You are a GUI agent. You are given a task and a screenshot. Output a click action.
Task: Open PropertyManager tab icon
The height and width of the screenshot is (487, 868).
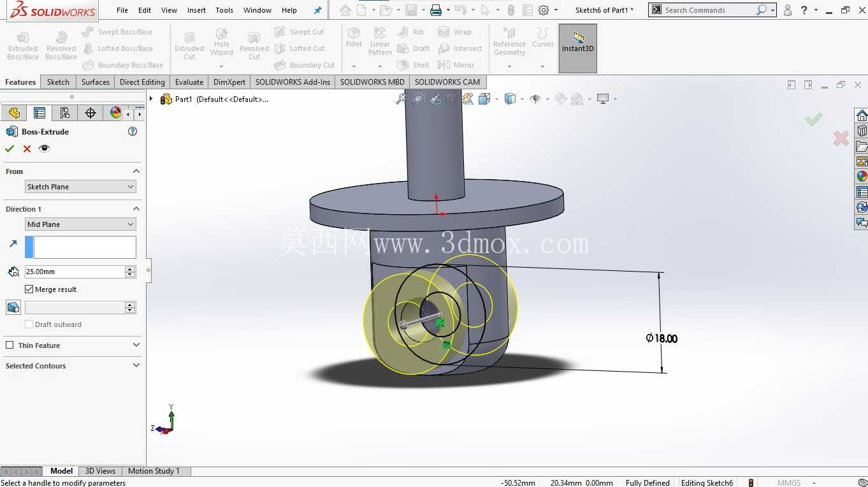coord(40,113)
